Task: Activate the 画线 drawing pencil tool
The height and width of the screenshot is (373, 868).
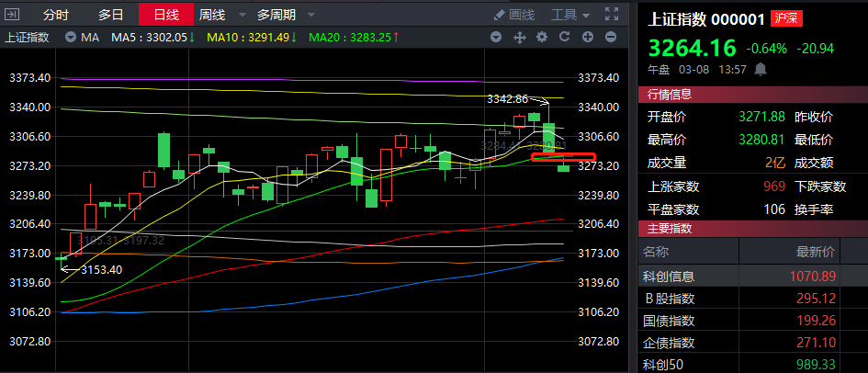Action: [x=513, y=15]
